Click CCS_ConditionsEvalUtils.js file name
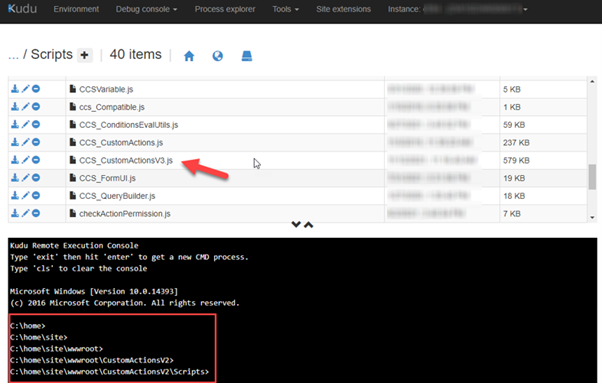Viewport: 602px width, 383px height. (129, 125)
